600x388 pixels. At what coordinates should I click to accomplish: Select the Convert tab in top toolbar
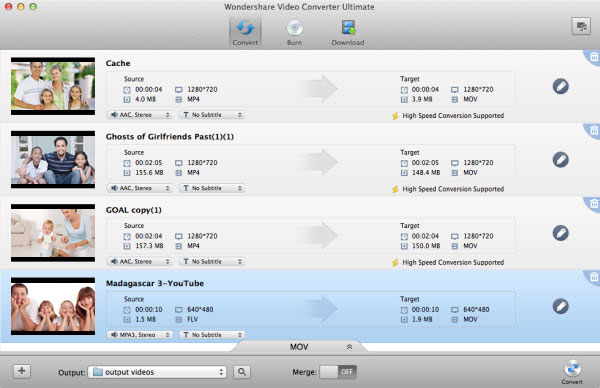click(245, 33)
